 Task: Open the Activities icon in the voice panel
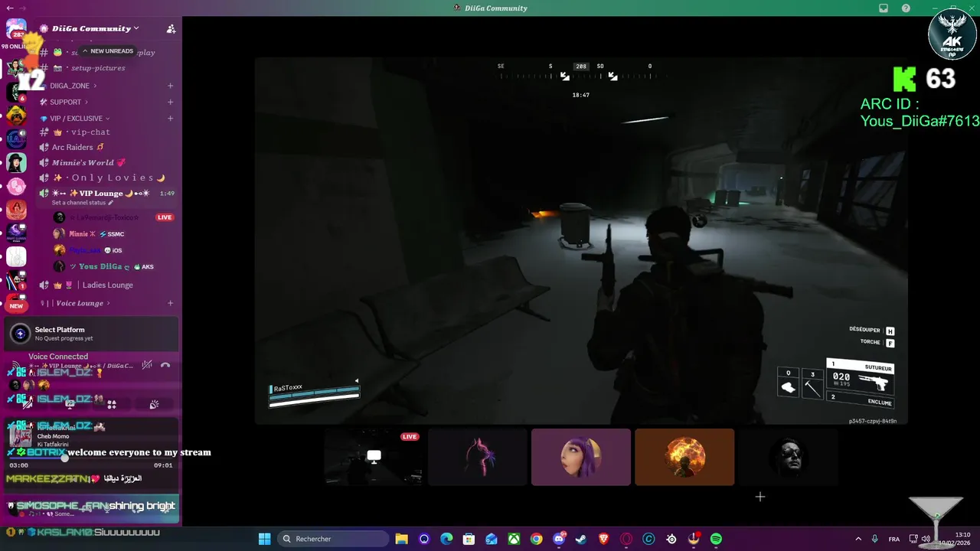click(x=112, y=404)
